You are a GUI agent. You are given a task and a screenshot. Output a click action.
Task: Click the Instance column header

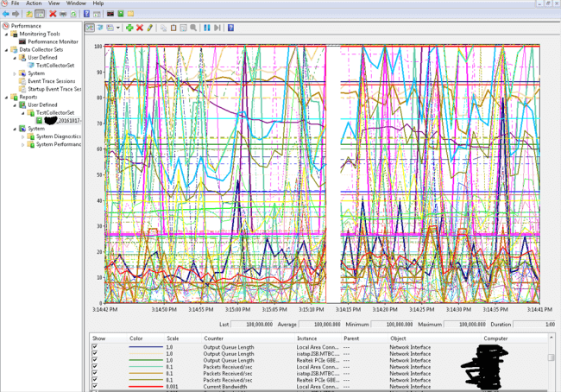pyautogui.click(x=307, y=338)
